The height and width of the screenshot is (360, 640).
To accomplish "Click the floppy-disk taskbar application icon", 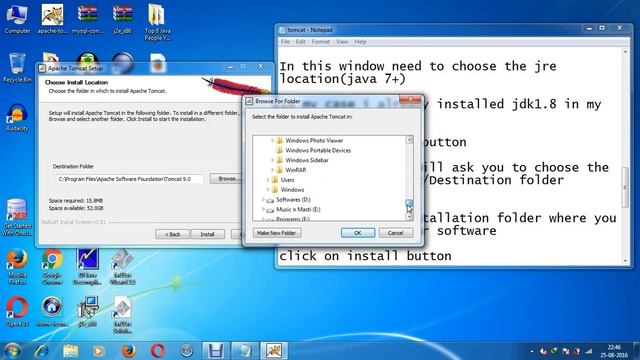I will pyautogui.click(x=216, y=351).
